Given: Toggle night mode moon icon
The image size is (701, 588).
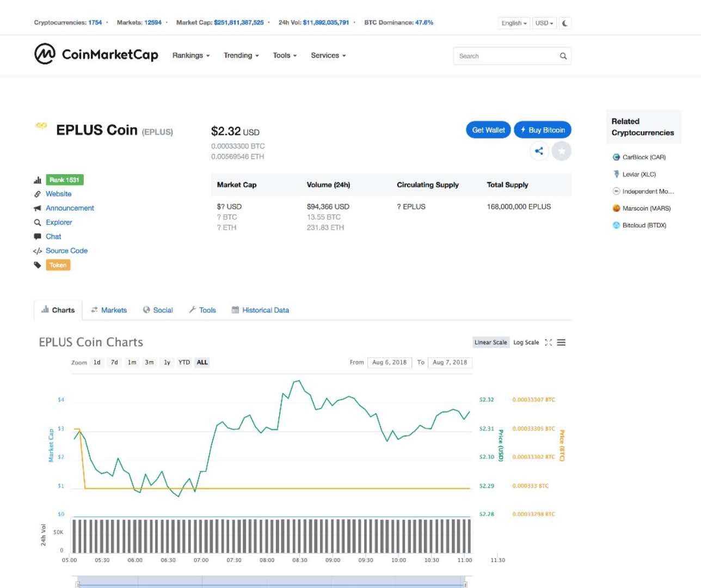Looking at the screenshot, I should 565,23.
